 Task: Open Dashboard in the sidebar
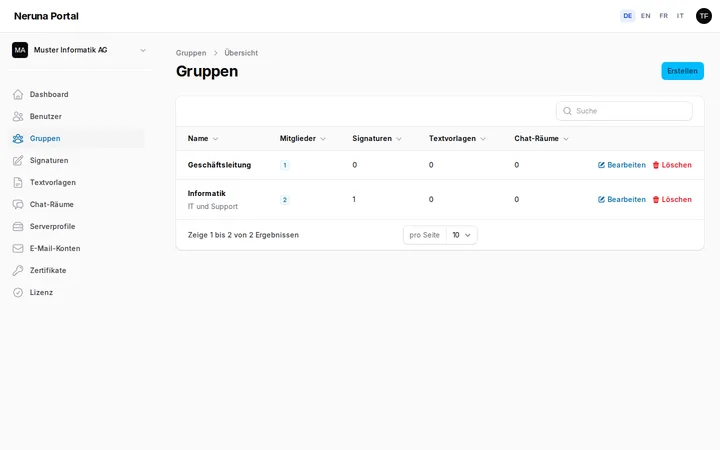pyautogui.click(x=77, y=95)
